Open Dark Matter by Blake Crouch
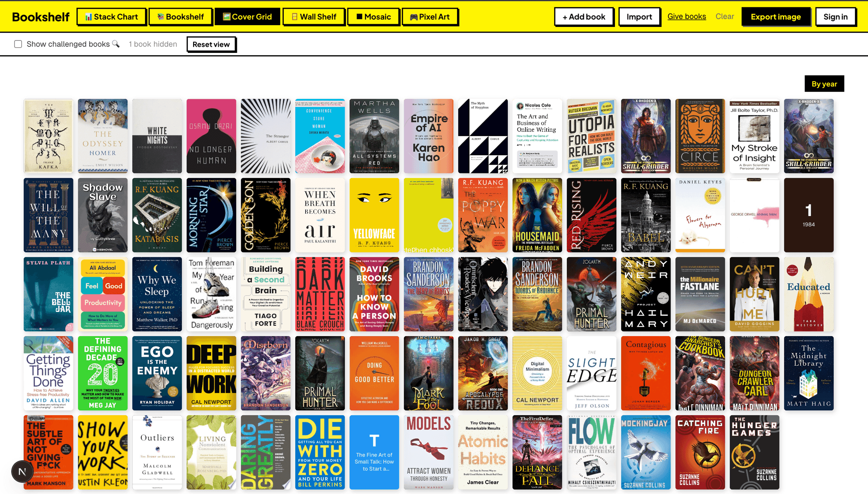The width and height of the screenshot is (868, 494). (x=320, y=294)
